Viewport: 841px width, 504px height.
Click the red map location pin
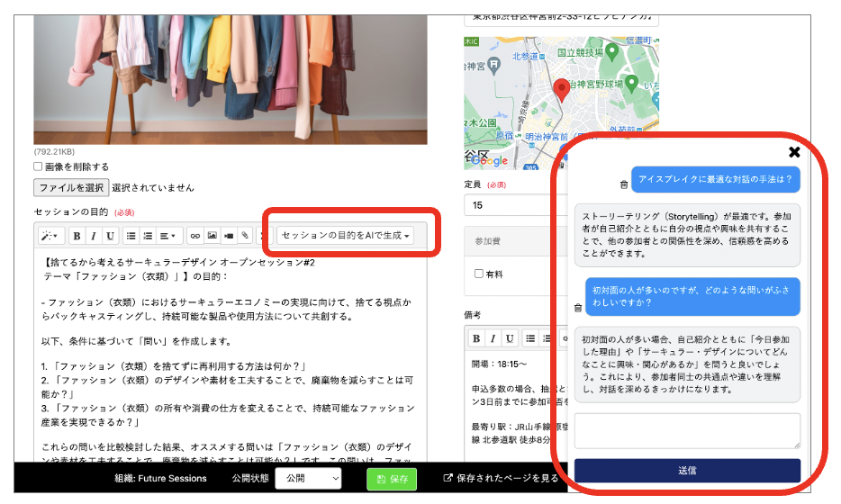562,90
